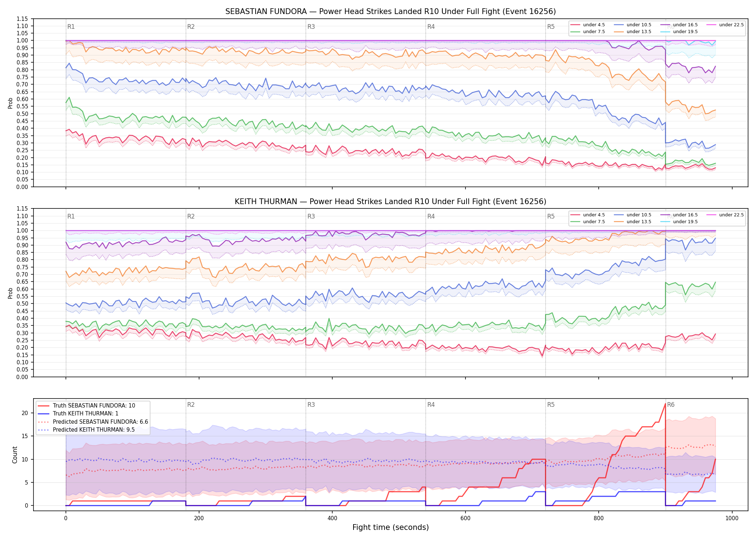Screen dimensions: 756x540
Task: Click the R4 round marker in Fundora chart
Action: pyautogui.click(x=431, y=27)
